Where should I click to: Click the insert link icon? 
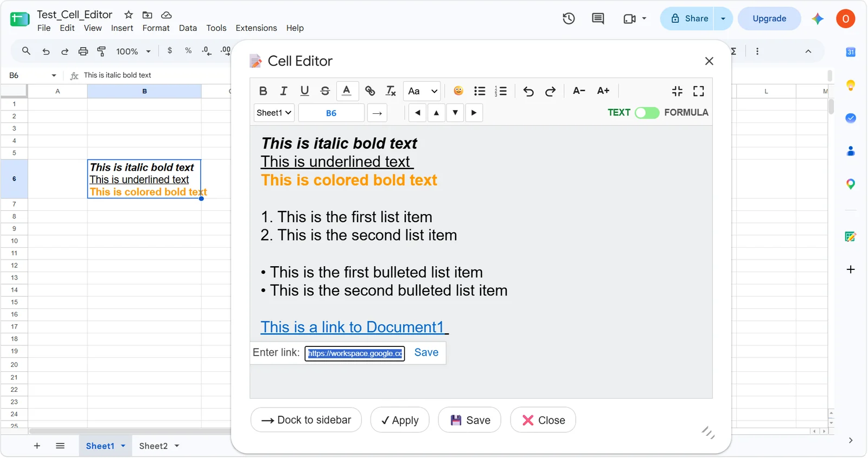(x=370, y=91)
